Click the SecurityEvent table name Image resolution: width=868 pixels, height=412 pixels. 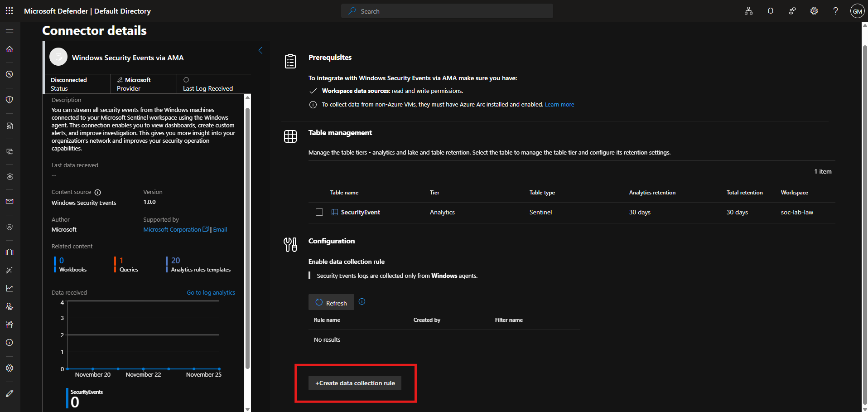click(361, 212)
